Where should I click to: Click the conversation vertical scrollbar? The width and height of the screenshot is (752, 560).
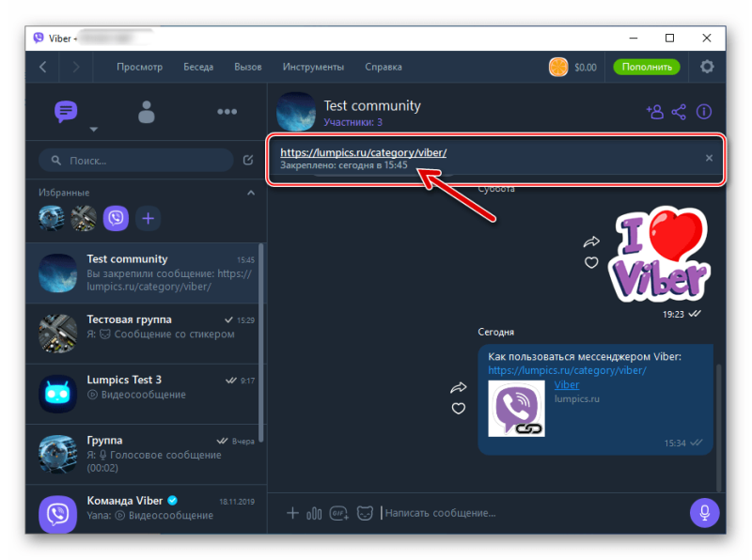(718, 428)
